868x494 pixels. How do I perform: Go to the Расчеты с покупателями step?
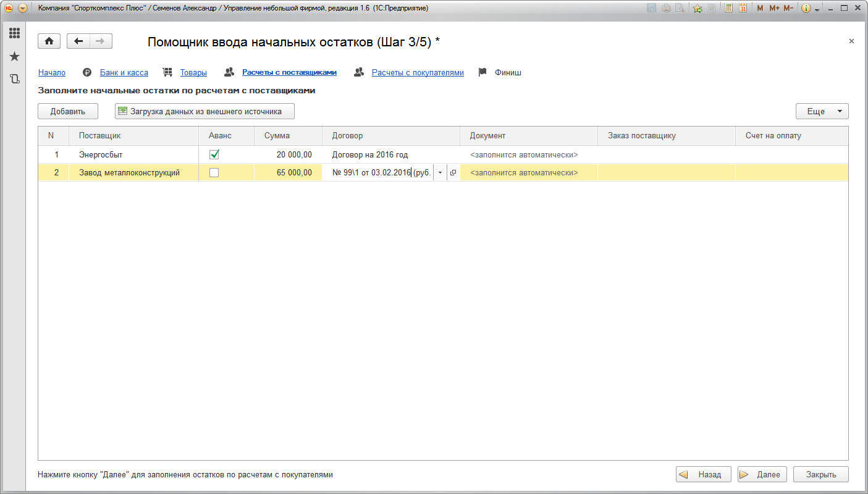418,72
